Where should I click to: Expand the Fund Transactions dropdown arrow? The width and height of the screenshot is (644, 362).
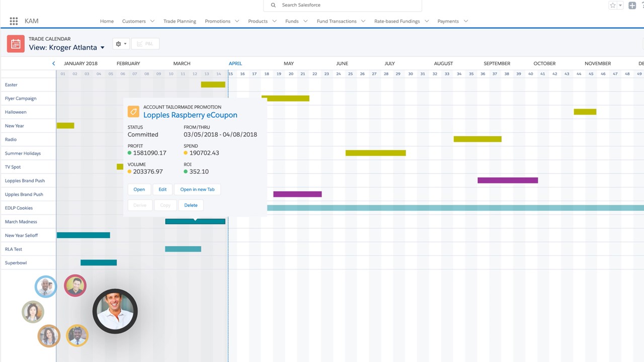pyautogui.click(x=363, y=21)
